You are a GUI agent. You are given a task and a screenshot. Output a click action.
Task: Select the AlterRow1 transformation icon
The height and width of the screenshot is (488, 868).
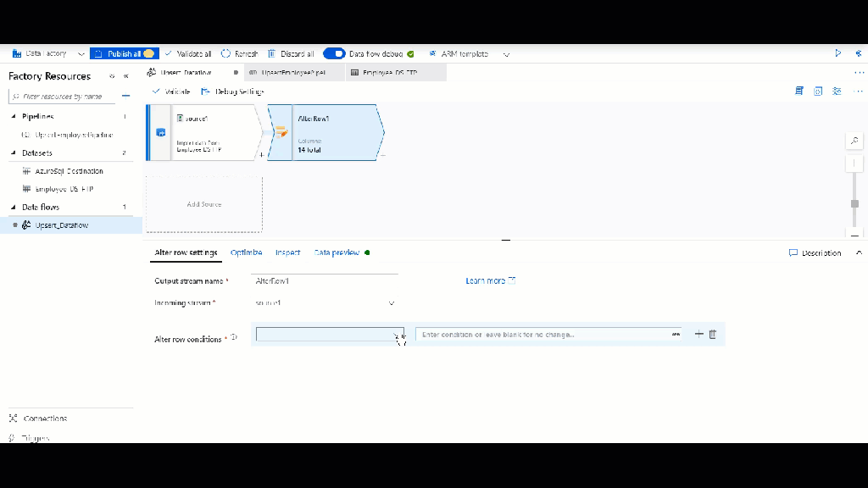(281, 132)
